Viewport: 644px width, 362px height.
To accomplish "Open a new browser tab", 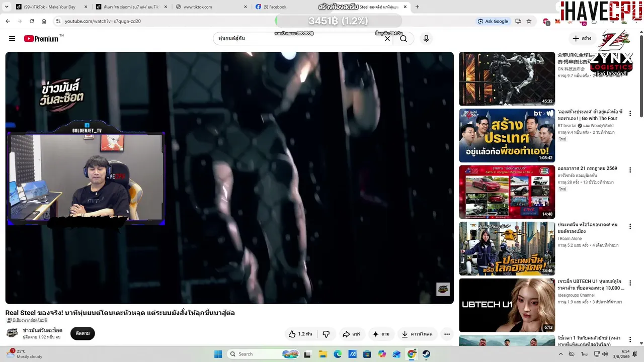I will [417, 7].
